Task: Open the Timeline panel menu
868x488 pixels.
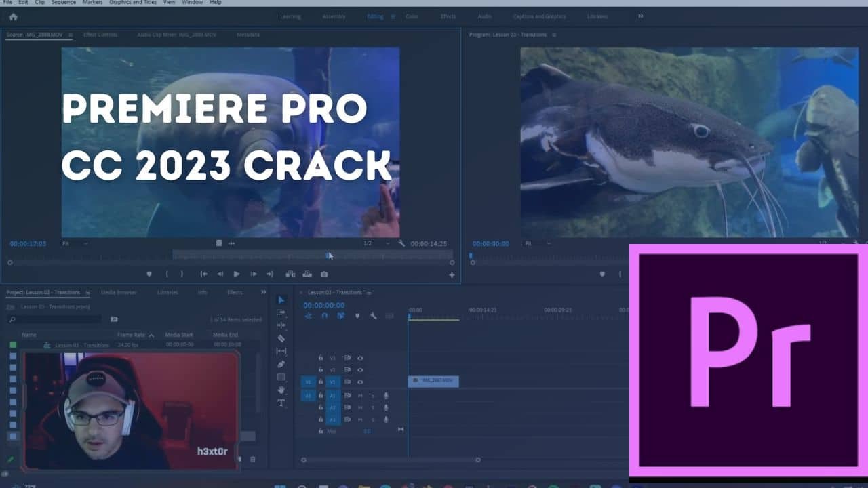Action: pyautogui.click(x=369, y=292)
